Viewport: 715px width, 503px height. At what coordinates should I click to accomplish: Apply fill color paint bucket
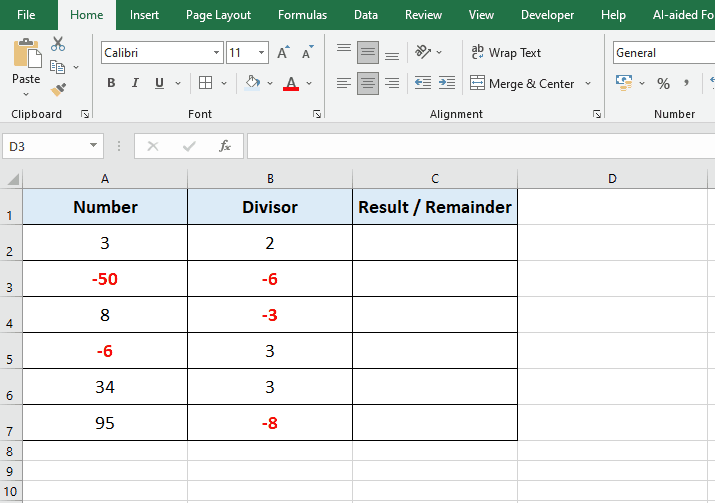pyautogui.click(x=252, y=83)
